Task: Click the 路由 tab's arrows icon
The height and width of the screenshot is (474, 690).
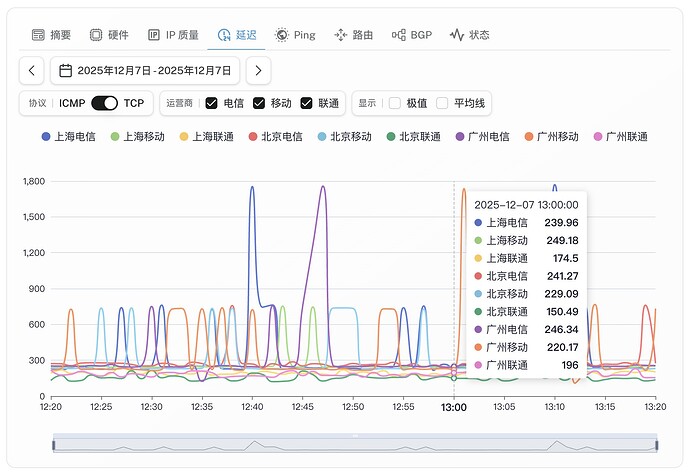Action: pos(341,35)
